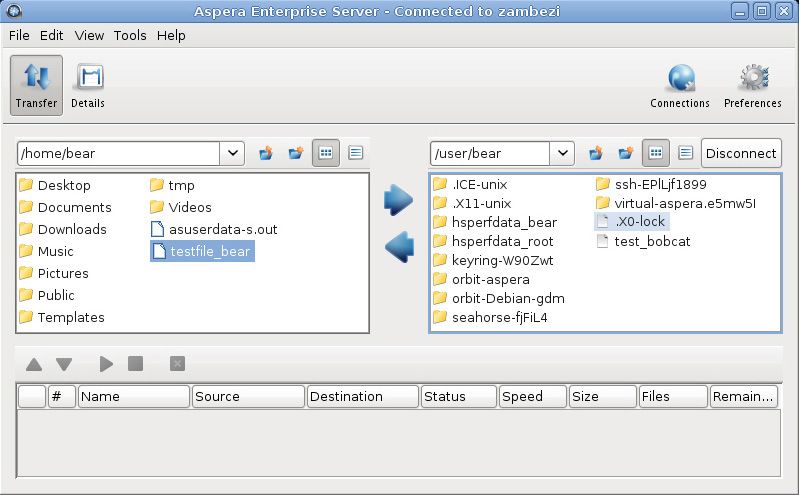Go up one folder in the local pane
799x495 pixels.
click(266, 153)
